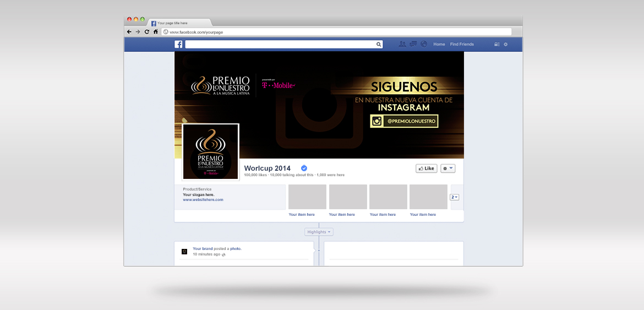644x310 pixels.
Task: Click the '10 minutes ago' timestamp
Action: point(206,254)
